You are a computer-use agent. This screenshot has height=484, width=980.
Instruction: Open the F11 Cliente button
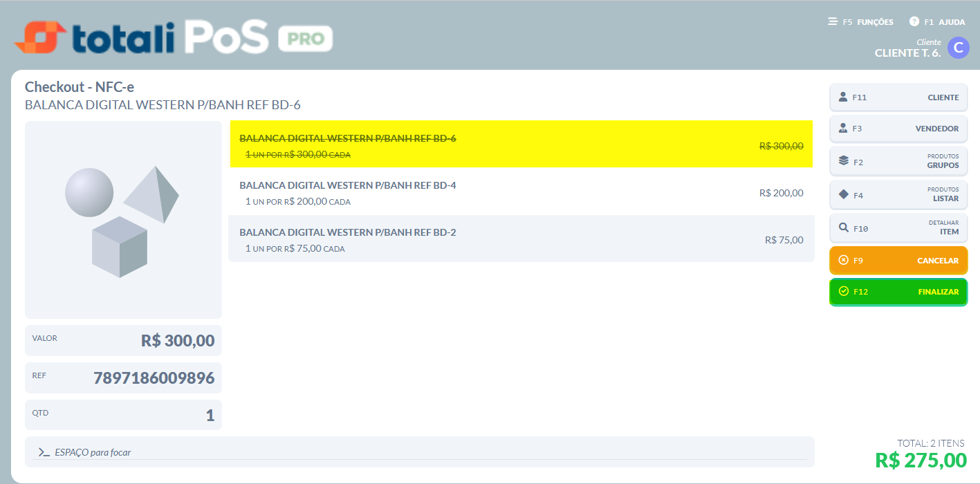(898, 97)
